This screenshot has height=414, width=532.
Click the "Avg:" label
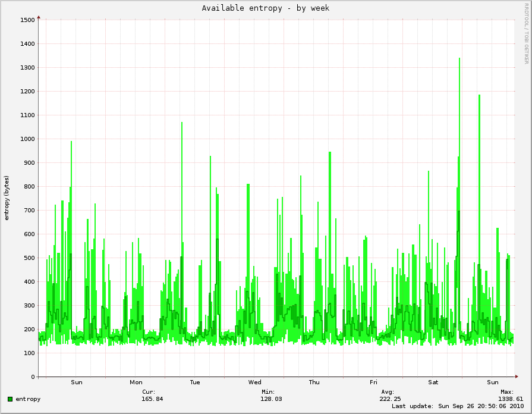(388, 391)
